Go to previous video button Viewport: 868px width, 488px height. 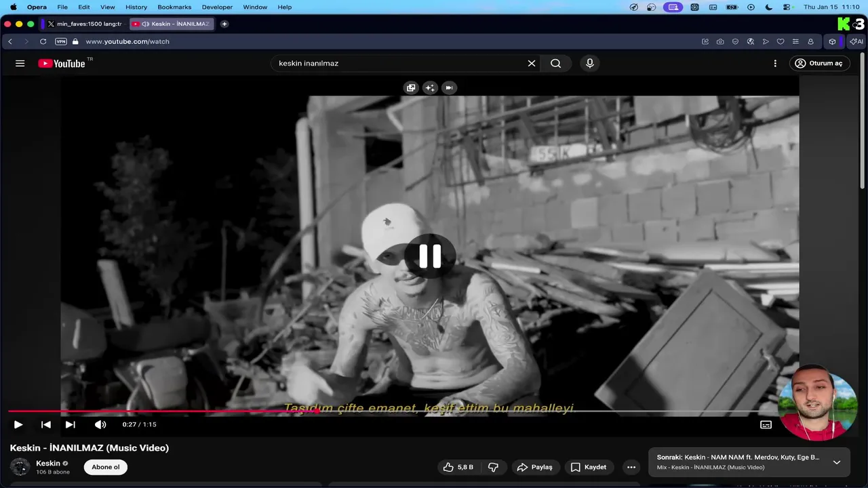(46, 424)
